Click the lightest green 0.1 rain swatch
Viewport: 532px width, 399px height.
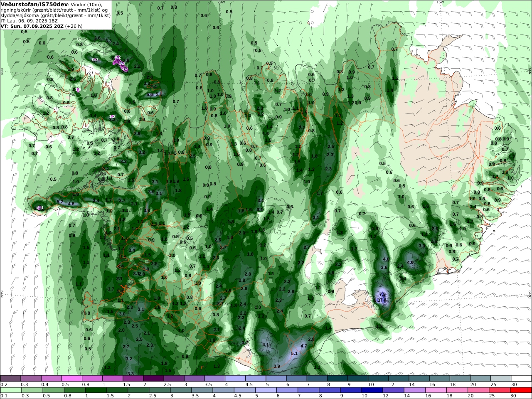pos(11,390)
